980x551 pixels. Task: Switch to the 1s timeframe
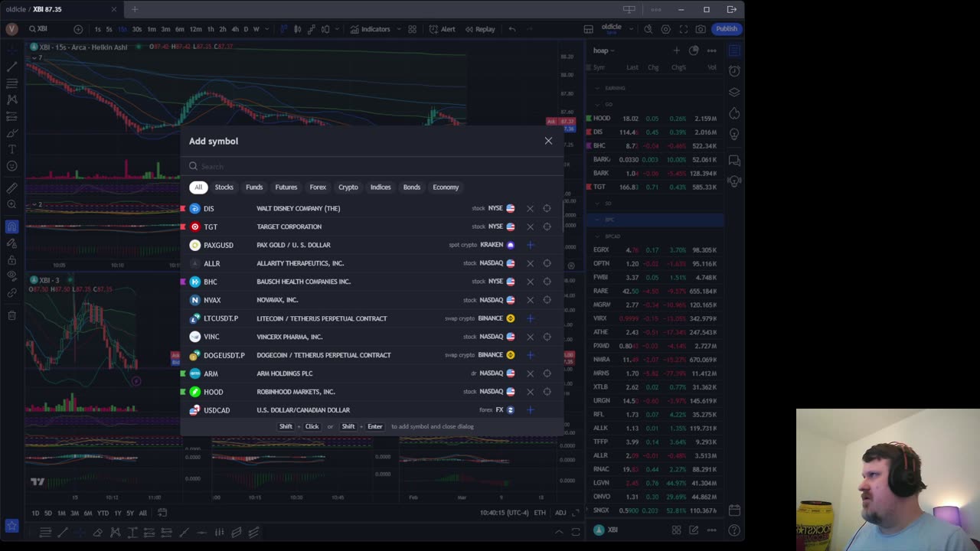point(97,29)
